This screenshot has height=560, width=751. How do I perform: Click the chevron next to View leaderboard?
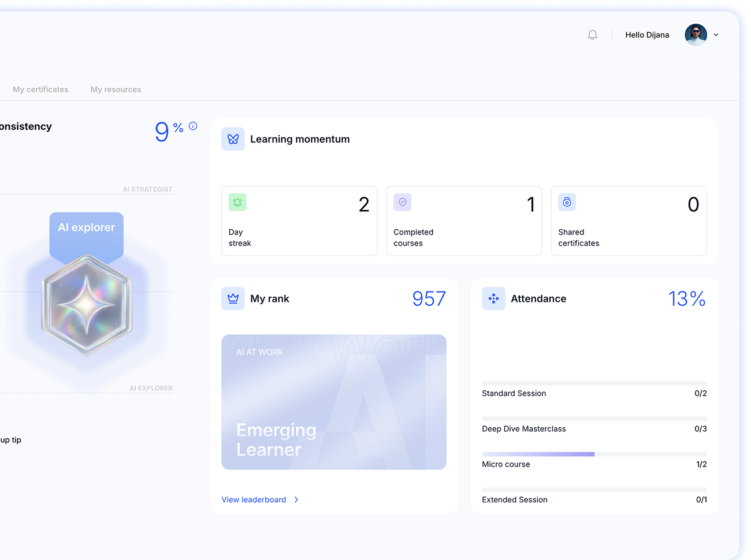296,500
